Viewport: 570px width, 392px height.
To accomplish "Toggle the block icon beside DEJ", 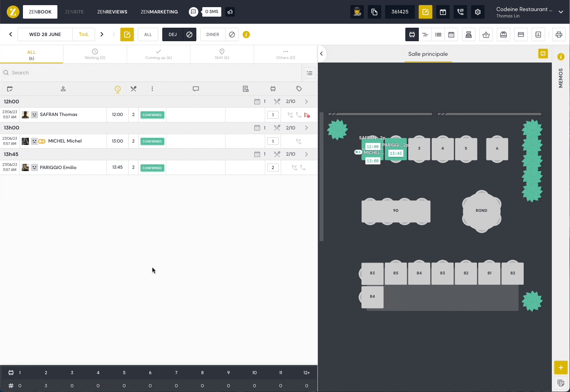I will pyautogui.click(x=189, y=35).
